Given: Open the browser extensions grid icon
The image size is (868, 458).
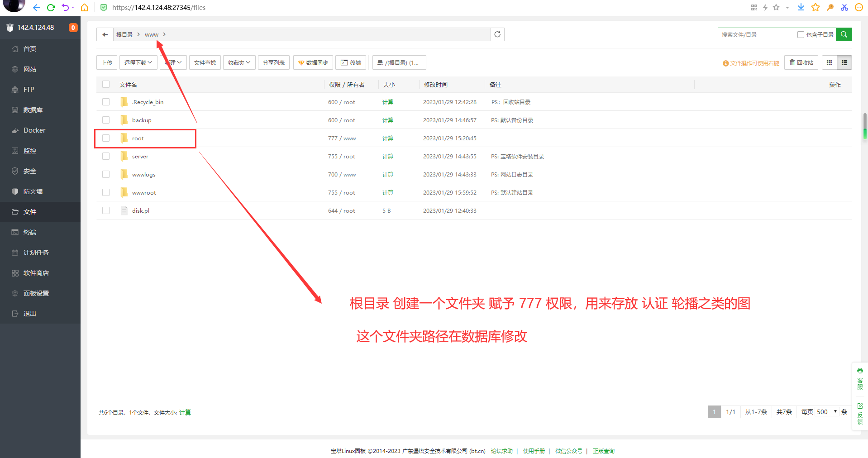Looking at the screenshot, I should pyautogui.click(x=754, y=7).
